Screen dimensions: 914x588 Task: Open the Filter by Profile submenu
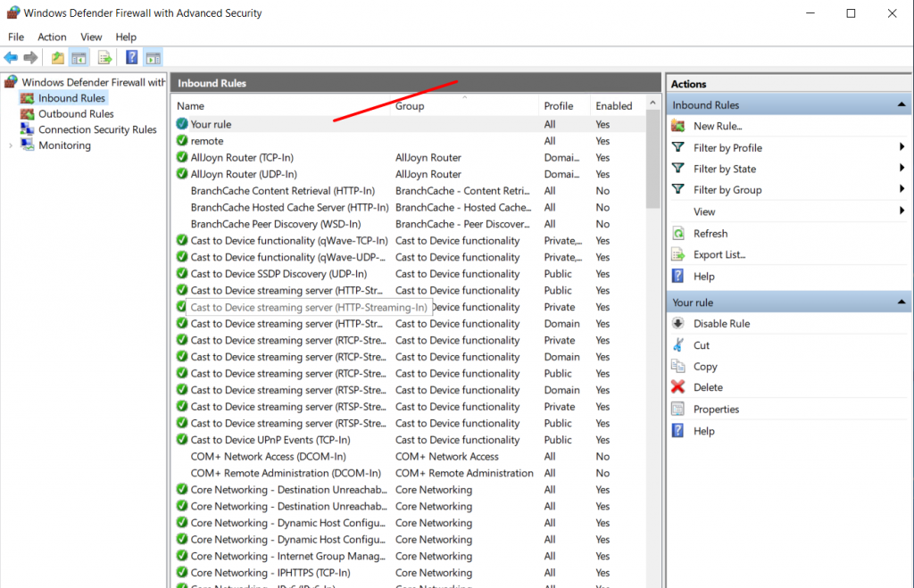(x=790, y=148)
